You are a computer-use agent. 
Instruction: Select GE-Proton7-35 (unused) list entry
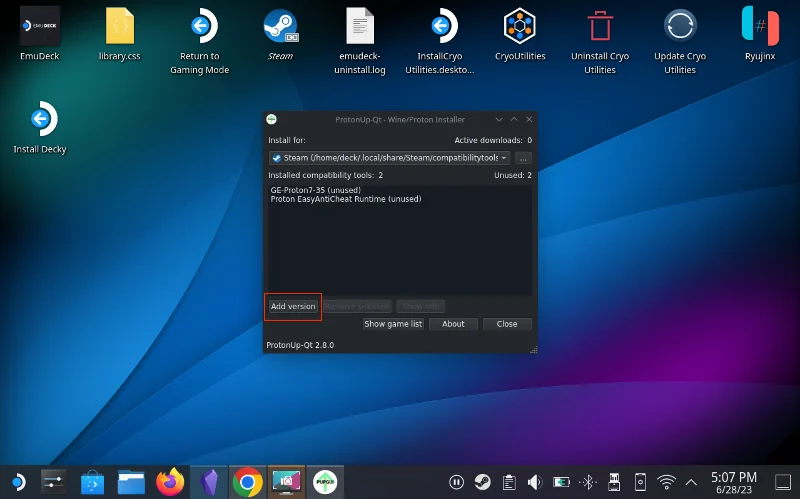[316, 190]
